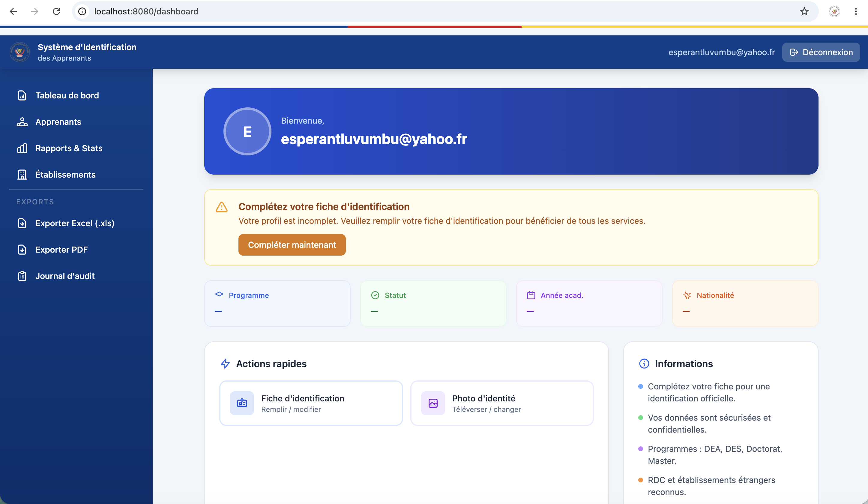
Task: Reload the dashboard page
Action: 56,11
